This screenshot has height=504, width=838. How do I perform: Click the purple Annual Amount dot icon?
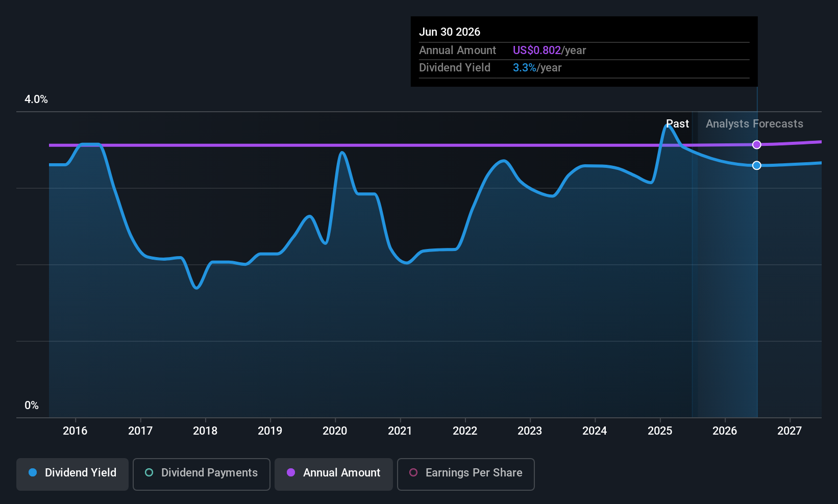(x=290, y=473)
